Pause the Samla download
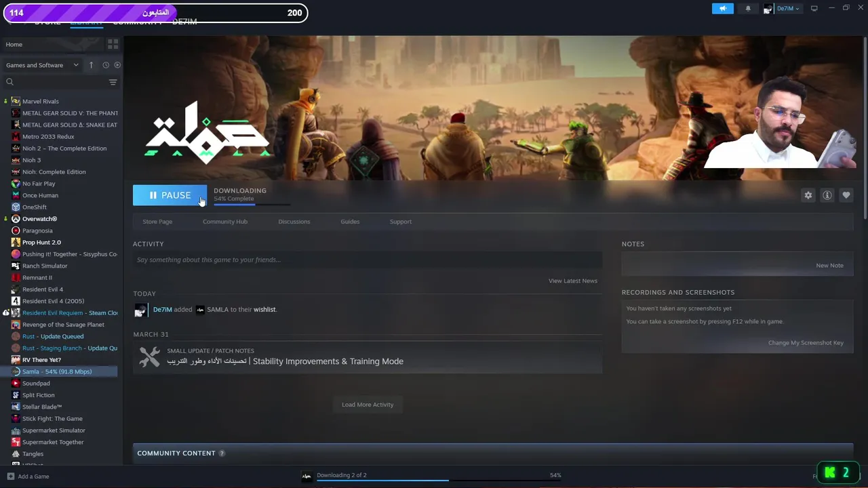The image size is (868, 488). tap(170, 195)
